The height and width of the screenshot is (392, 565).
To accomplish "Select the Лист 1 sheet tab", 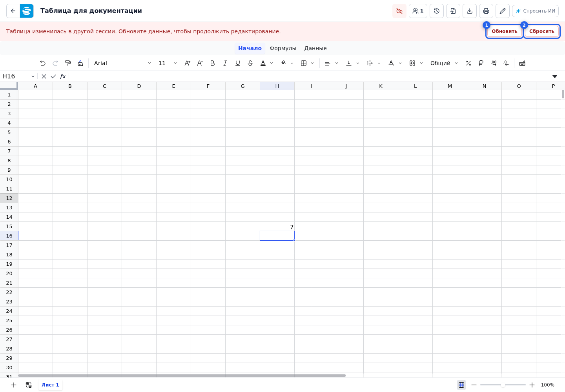I will 50,385.
